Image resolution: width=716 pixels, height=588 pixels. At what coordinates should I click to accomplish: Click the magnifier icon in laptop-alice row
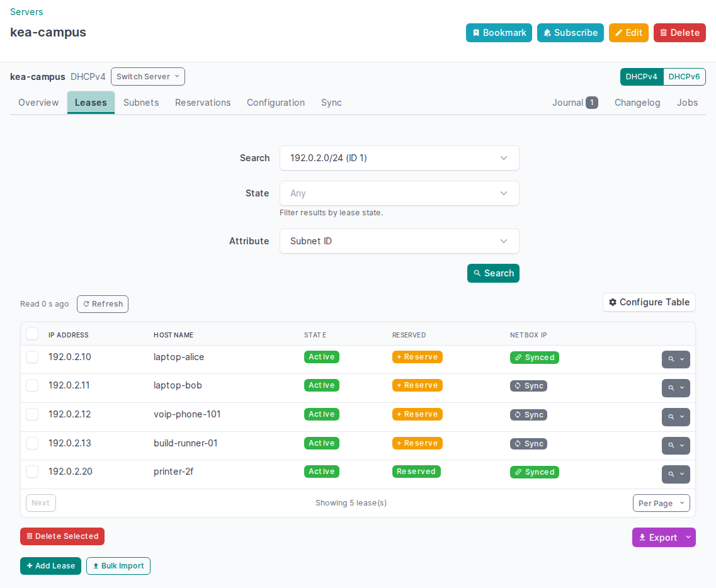point(671,359)
